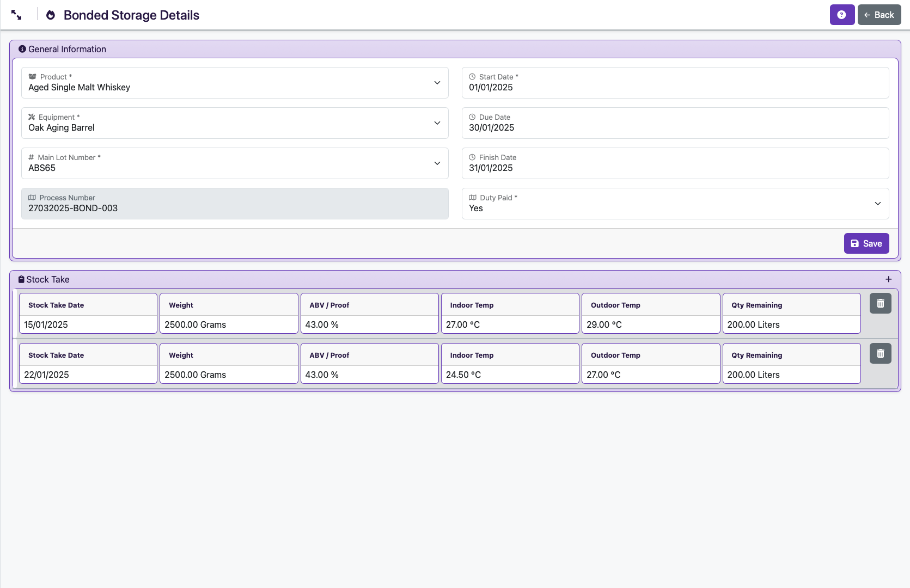Click the expand/collapse arrows icon at top-left
The height and width of the screenshot is (588, 910).
(x=16, y=15)
